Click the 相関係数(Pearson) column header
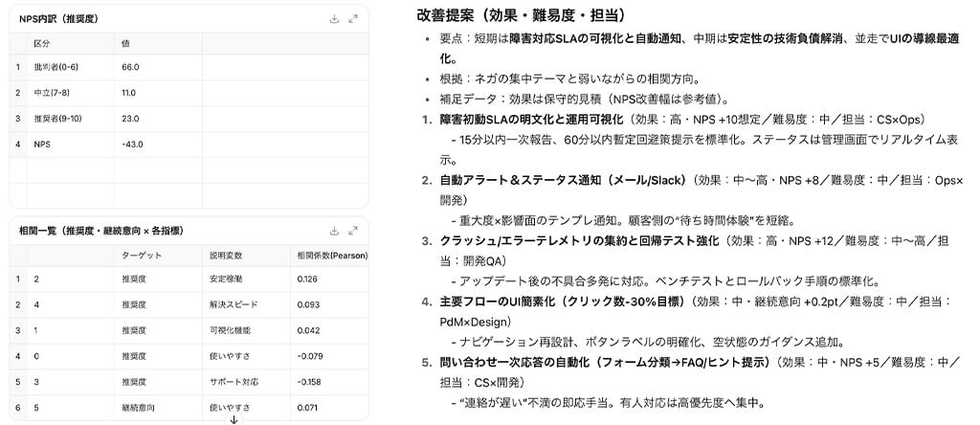Screen dimensions: 980x425 pos(332,256)
